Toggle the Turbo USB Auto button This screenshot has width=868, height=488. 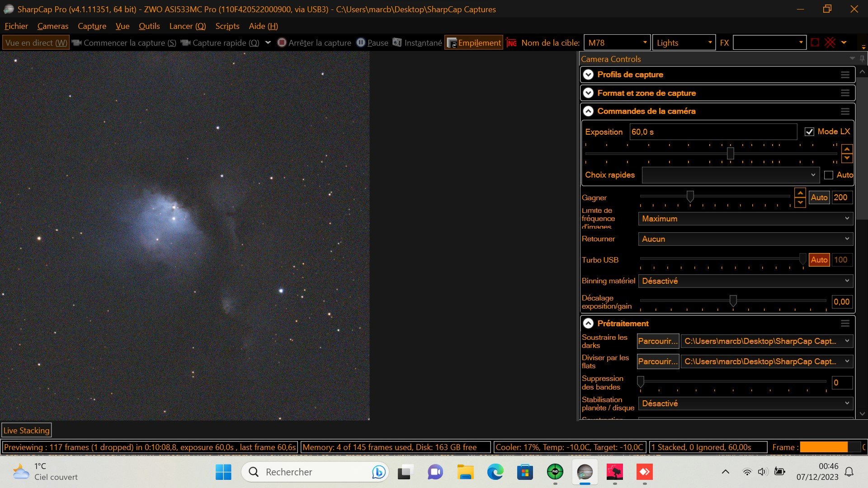coord(819,260)
